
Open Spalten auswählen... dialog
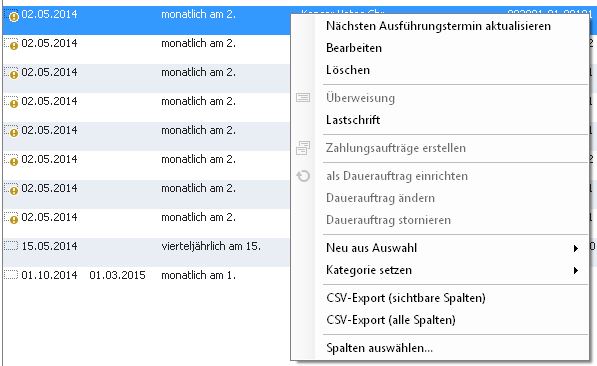[x=379, y=348]
